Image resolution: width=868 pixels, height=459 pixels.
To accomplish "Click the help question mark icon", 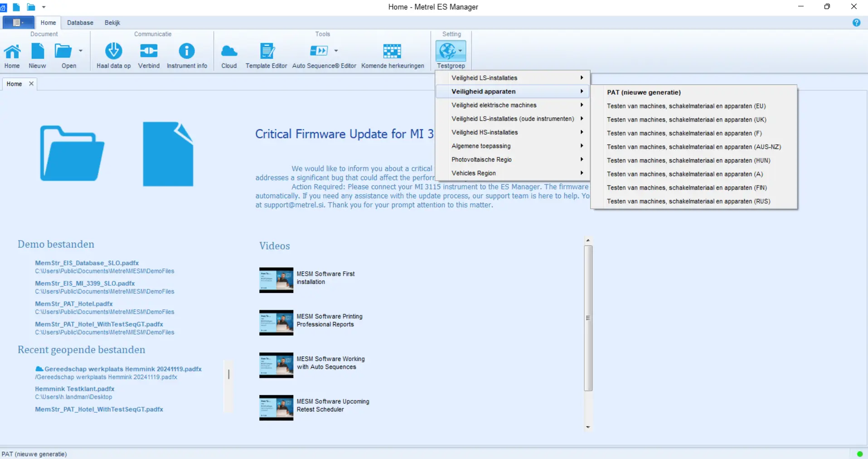I will coord(856,23).
